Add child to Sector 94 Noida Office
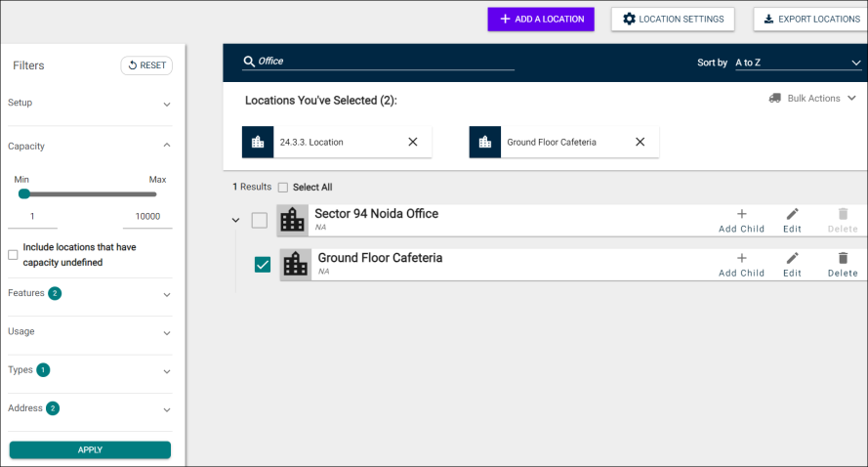This screenshot has width=868, height=467. point(741,221)
